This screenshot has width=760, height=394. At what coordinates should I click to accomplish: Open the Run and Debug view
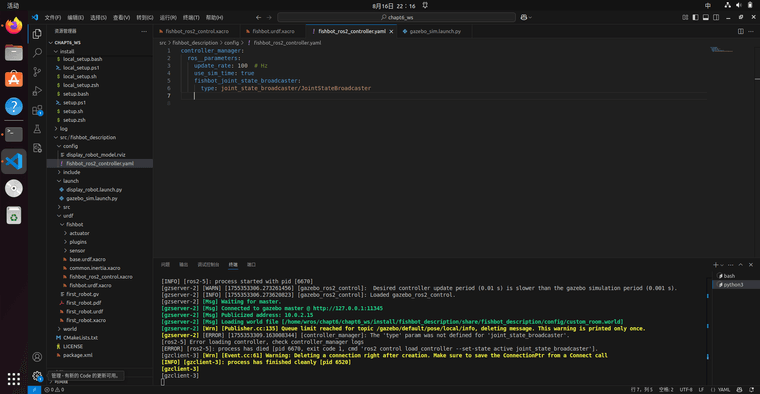37,91
